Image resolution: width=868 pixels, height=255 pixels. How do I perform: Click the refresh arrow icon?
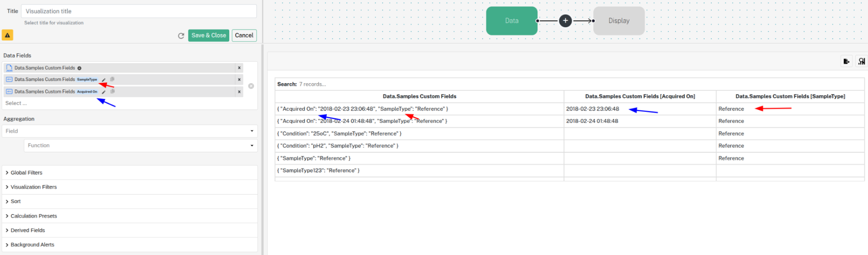(x=181, y=35)
